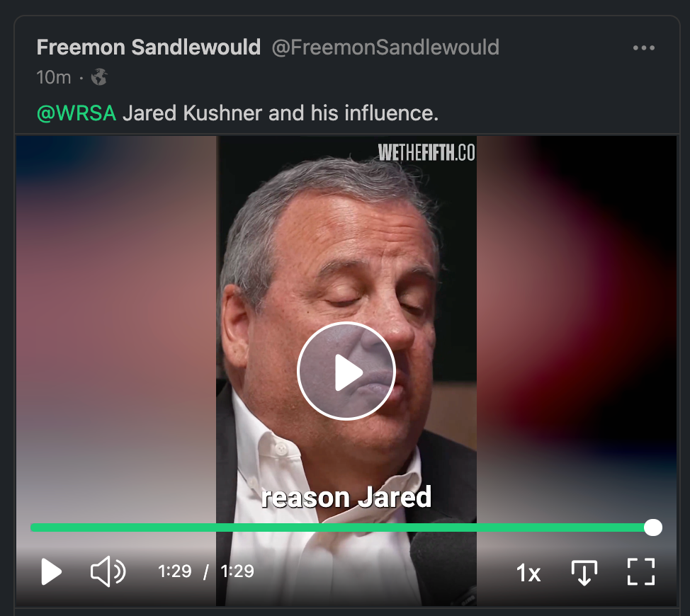Image resolution: width=690 pixels, height=616 pixels.
Task: Open the post via the 10m timestamp
Action: tap(54, 77)
